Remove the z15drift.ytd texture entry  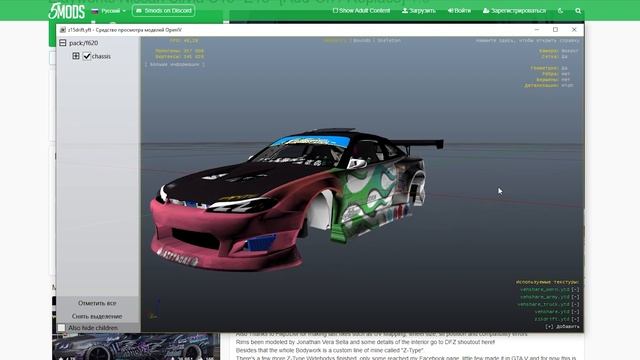tap(575, 319)
